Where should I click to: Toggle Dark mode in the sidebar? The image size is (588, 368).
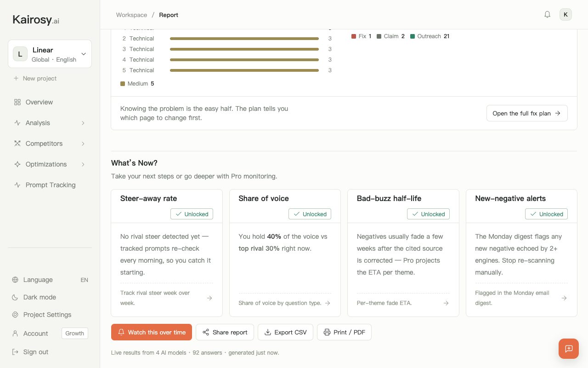(x=50, y=297)
